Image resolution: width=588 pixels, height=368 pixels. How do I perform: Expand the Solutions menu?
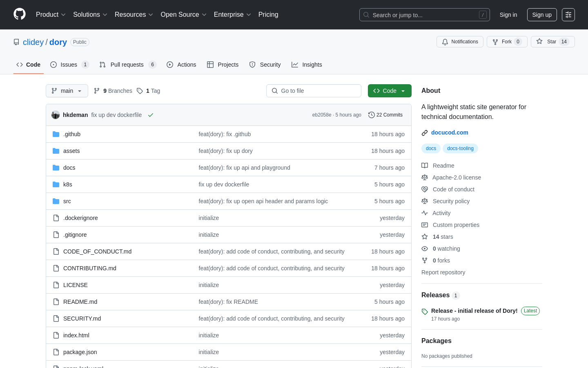[90, 15]
